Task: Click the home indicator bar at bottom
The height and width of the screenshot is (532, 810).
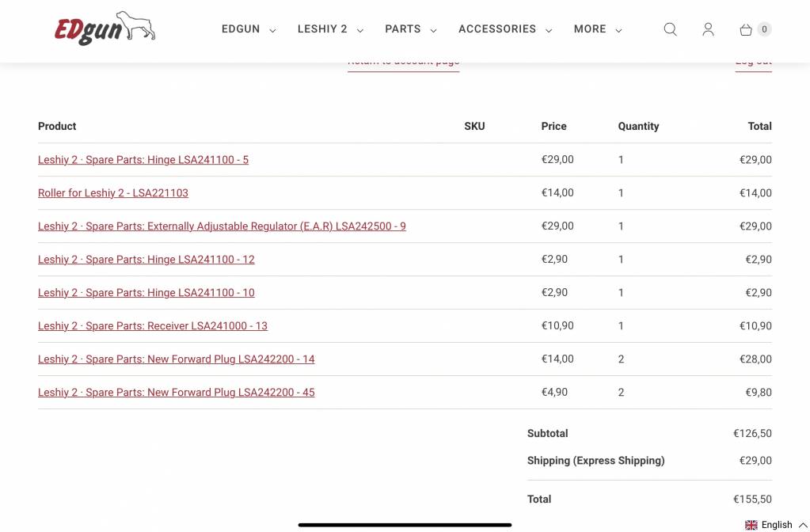Action: tap(405, 525)
